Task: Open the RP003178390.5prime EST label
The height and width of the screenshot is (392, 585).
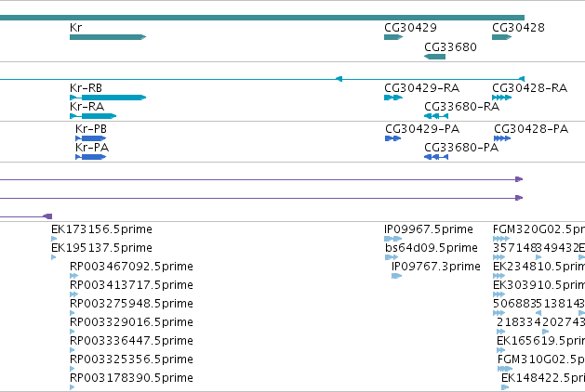Action: click(x=131, y=378)
